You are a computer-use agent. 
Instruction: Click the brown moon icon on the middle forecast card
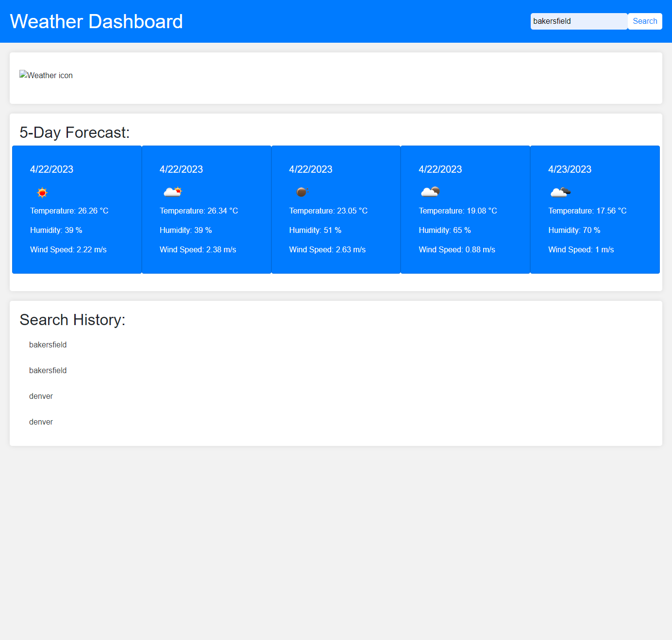(x=302, y=192)
